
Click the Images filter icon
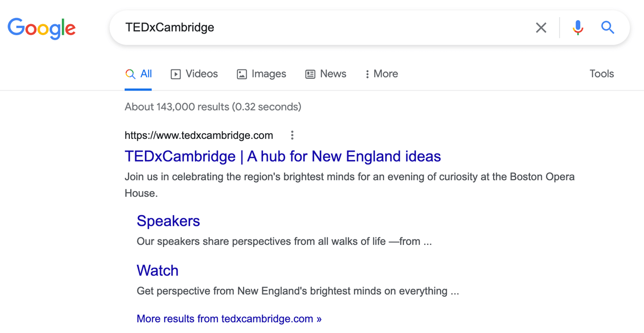point(242,74)
